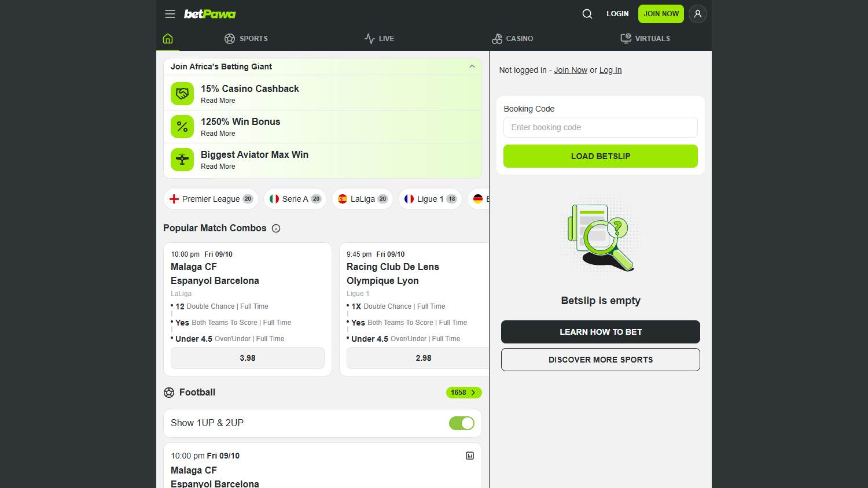Pick the 3.98 odds combo for Malaga CF
Screen dimensions: 868x488
tap(248, 358)
